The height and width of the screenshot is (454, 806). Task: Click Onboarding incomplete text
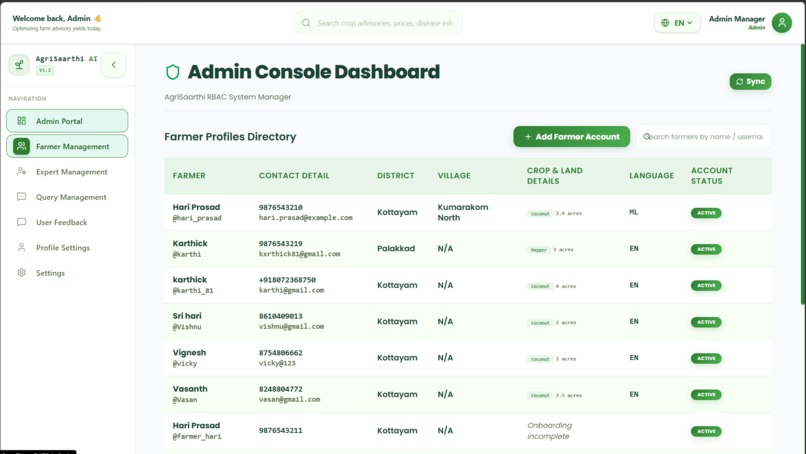[x=549, y=430]
